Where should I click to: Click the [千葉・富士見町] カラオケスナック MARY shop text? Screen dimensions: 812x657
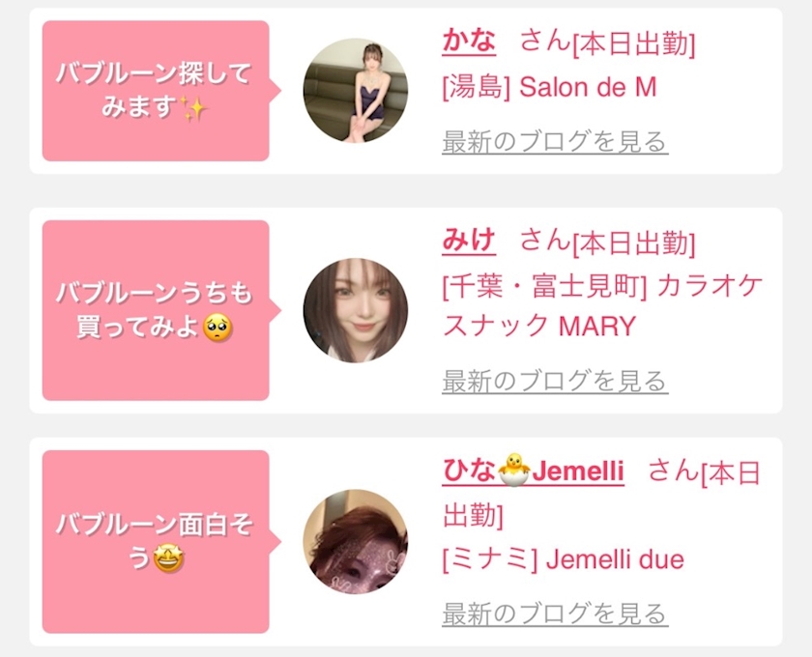[602, 305]
